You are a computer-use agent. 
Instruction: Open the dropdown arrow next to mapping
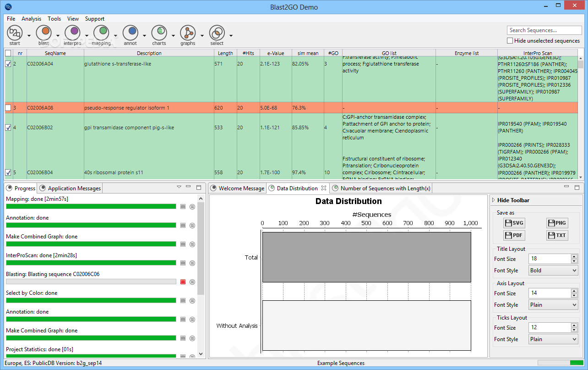tap(115, 35)
